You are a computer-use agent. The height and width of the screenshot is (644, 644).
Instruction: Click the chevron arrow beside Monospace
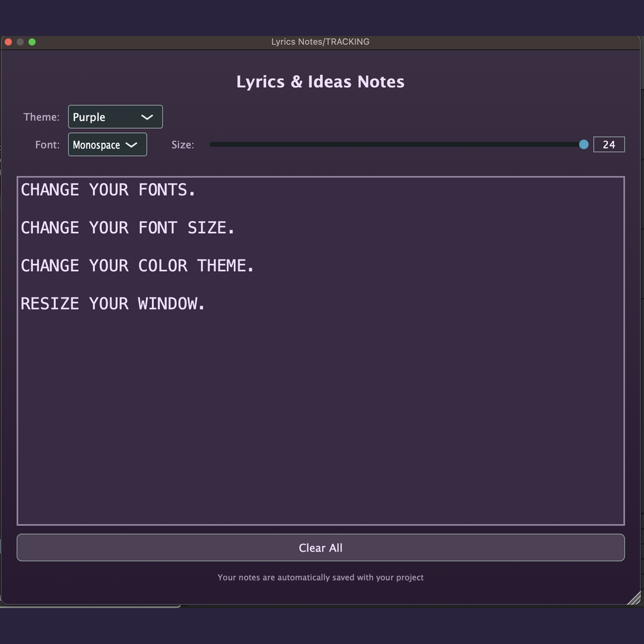coord(131,145)
